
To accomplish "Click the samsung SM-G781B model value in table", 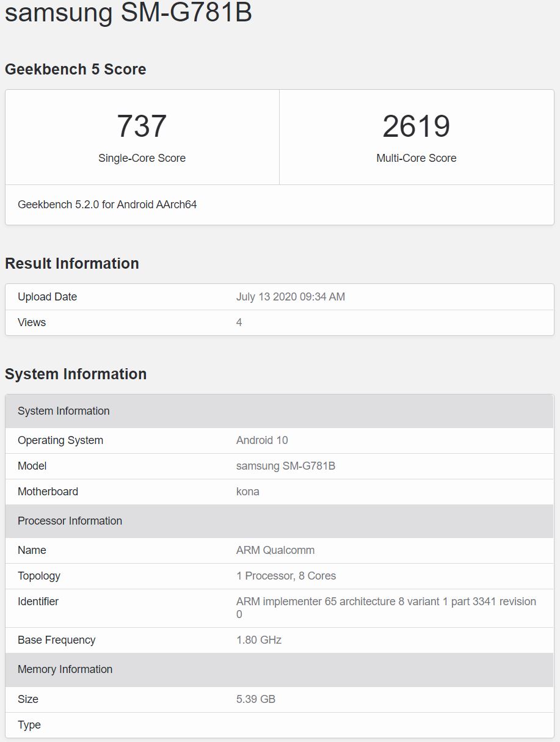I will point(285,466).
